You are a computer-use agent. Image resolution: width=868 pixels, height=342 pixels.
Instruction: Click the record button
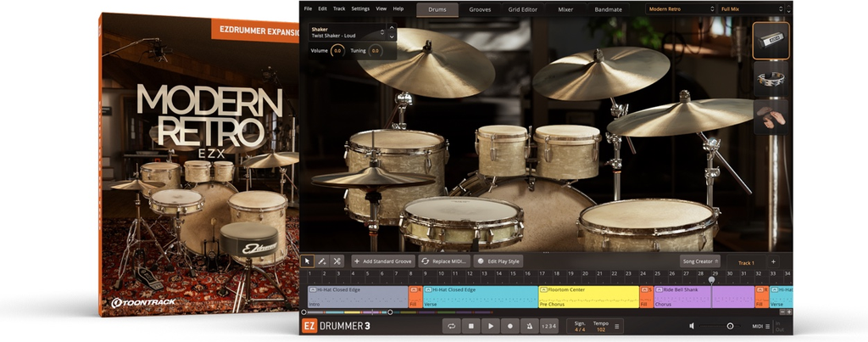click(510, 326)
